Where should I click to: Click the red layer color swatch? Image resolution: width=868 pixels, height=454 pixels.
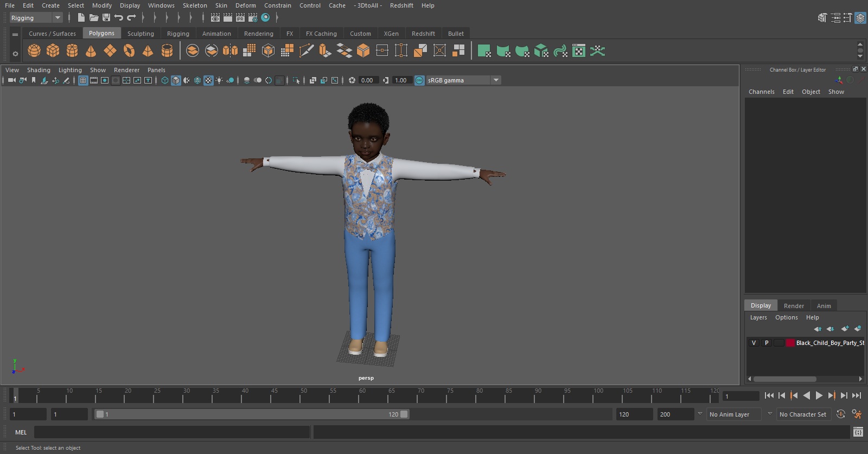[x=790, y=343]
